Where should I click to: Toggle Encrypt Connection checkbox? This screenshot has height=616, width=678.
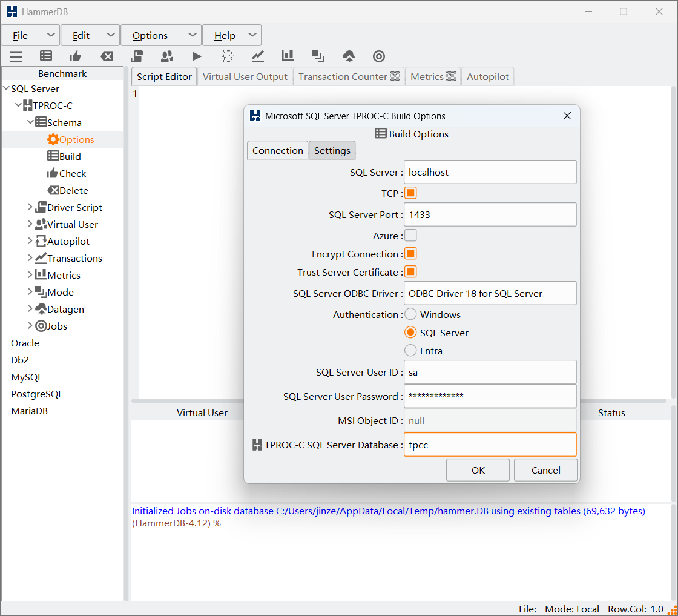(x=410, y=254)
